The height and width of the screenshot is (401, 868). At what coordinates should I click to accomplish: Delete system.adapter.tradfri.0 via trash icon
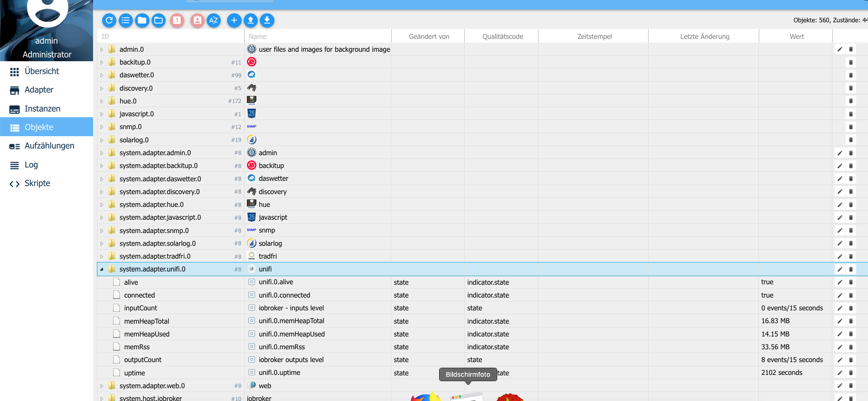pos(851,256)
